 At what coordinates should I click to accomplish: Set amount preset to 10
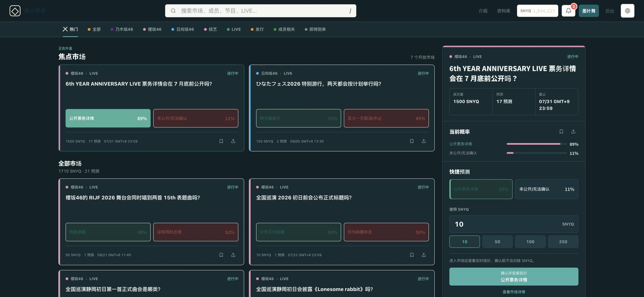465,242
